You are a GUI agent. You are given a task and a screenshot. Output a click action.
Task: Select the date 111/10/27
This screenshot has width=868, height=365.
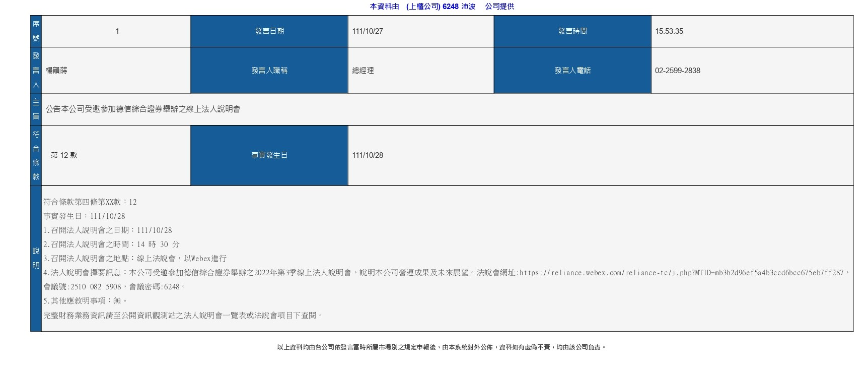coord(368,31)
